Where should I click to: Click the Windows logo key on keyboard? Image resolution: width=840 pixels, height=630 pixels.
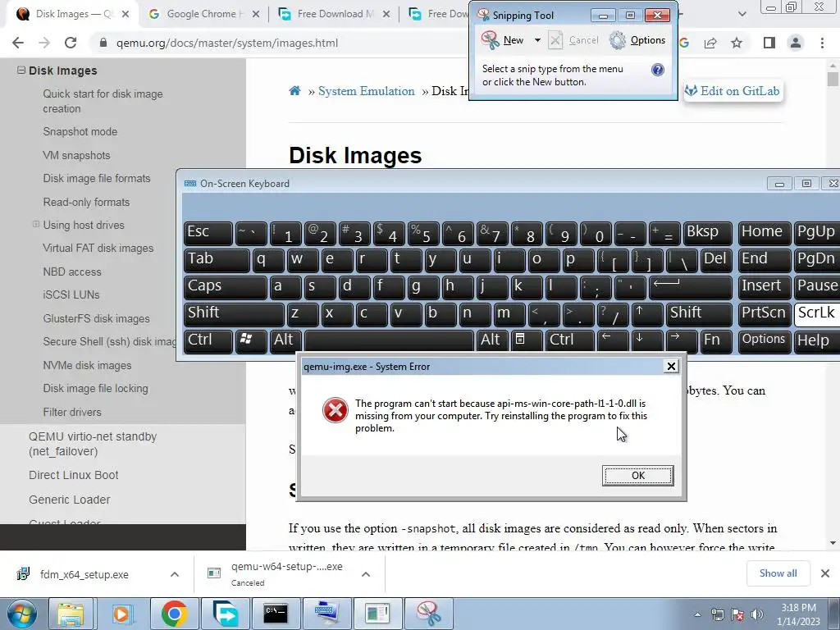250,340
